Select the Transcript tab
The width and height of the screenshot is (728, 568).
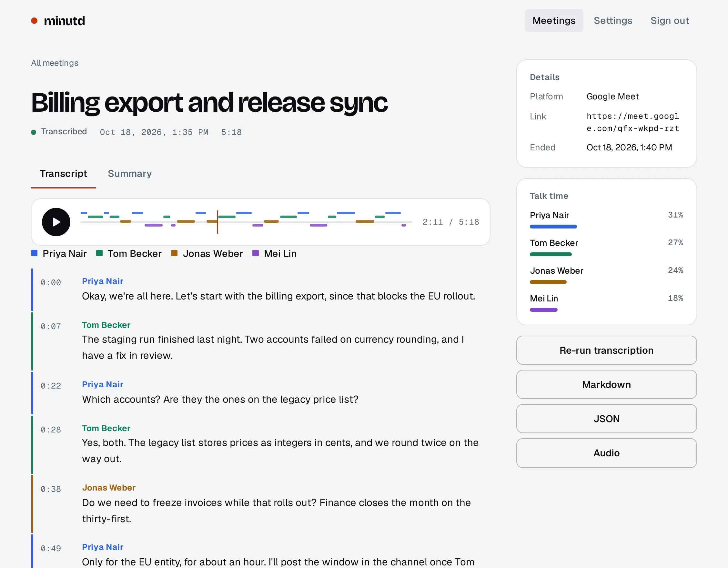tap(63, 174)
